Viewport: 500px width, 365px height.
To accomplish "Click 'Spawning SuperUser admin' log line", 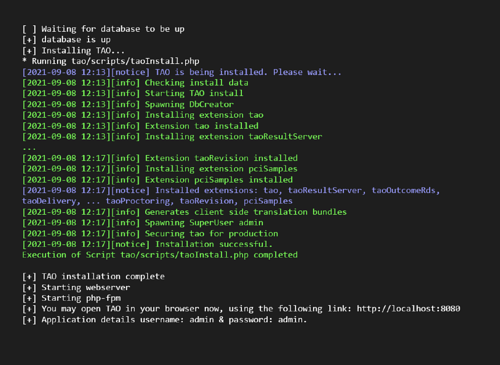I will (x=143, y=223).
